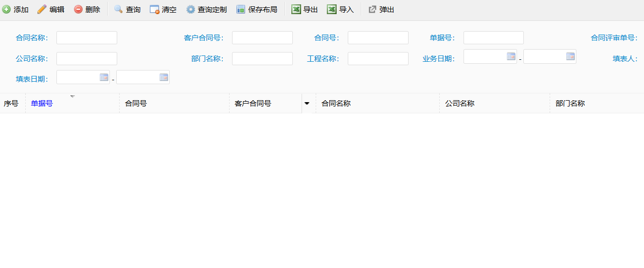Viewport: 644px width, 268px height.
Task: Focus the 合同名称 input field
Action: pyautogui.click(x=87, y=37)
